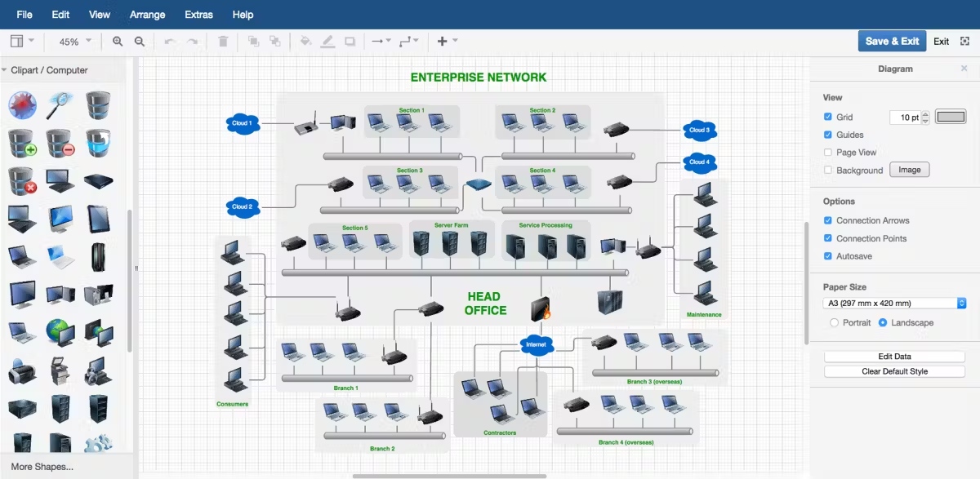Viewport: 980px width, 479px height.
Task: Click the zoom out magnifier icon
Action: (140, 41)
